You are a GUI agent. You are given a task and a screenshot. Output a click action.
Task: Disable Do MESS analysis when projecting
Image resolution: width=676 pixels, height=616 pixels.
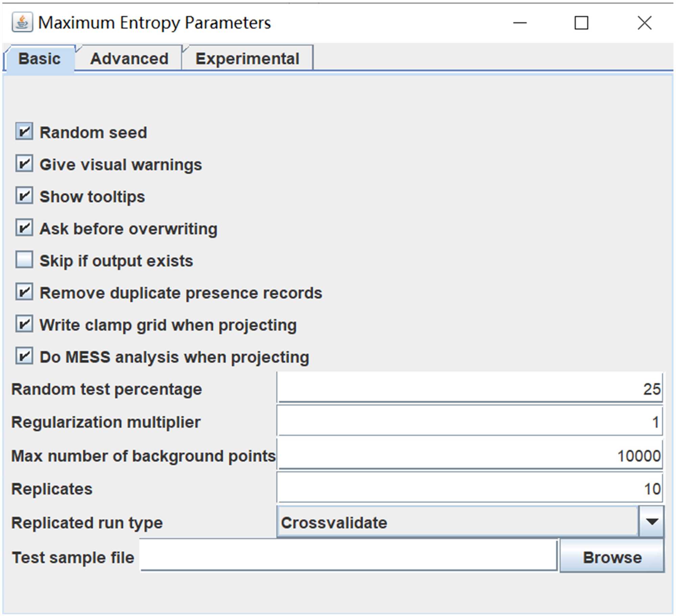[x=24, y=356]
